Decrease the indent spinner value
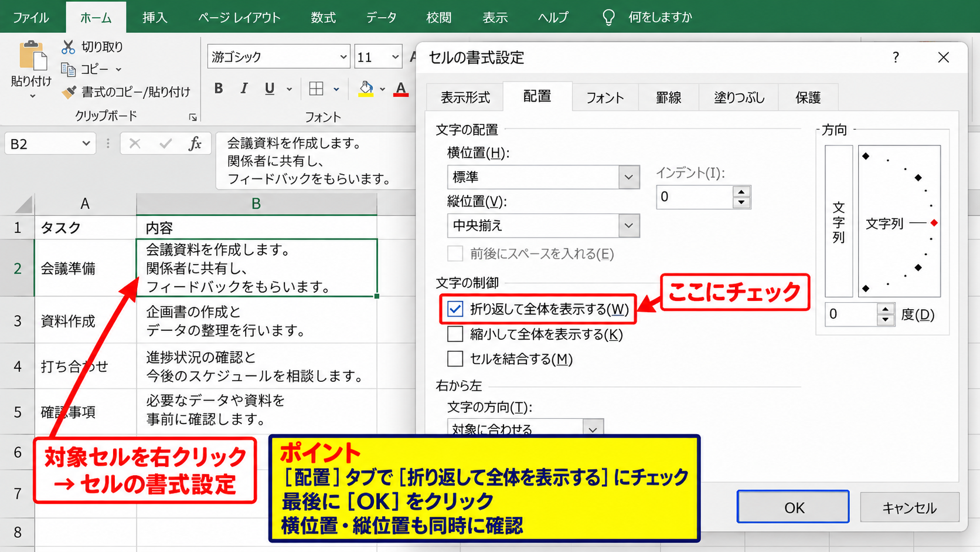 point(741,203)
